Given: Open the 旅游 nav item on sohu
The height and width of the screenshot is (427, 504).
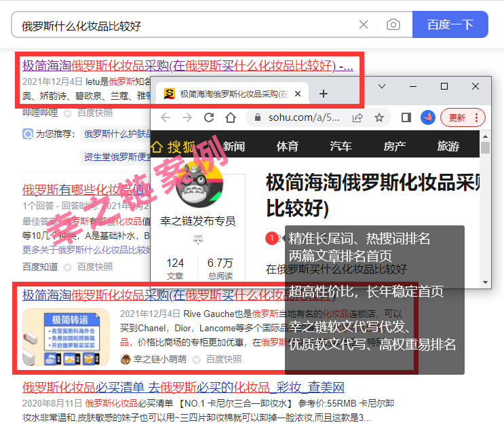Looking at the screenshot, I should pos(448,147).
